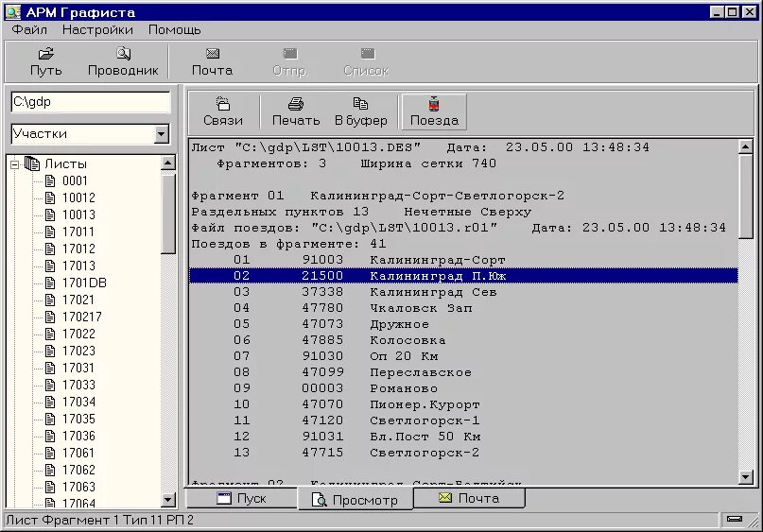763x532 pixels.
Task: Select row 12 Бл.Пост 50 Км
Action: point(463,437)
